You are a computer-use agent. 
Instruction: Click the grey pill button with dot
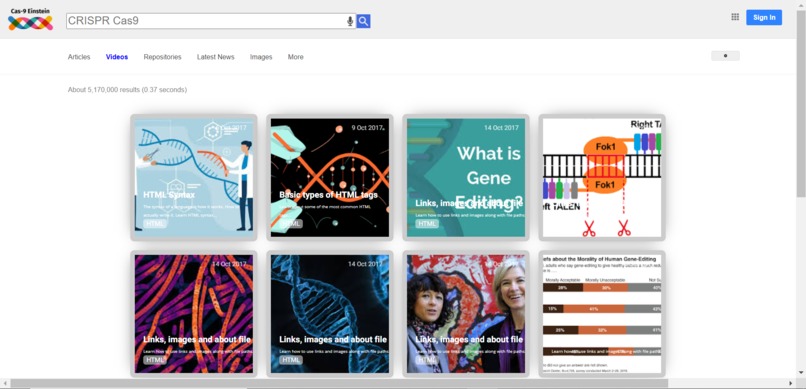725,56
